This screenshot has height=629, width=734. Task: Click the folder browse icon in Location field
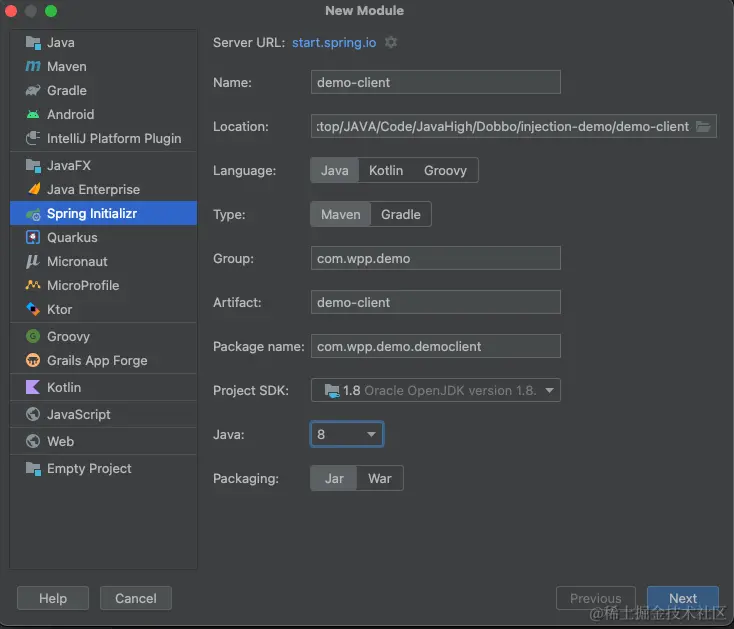point(704,127)
